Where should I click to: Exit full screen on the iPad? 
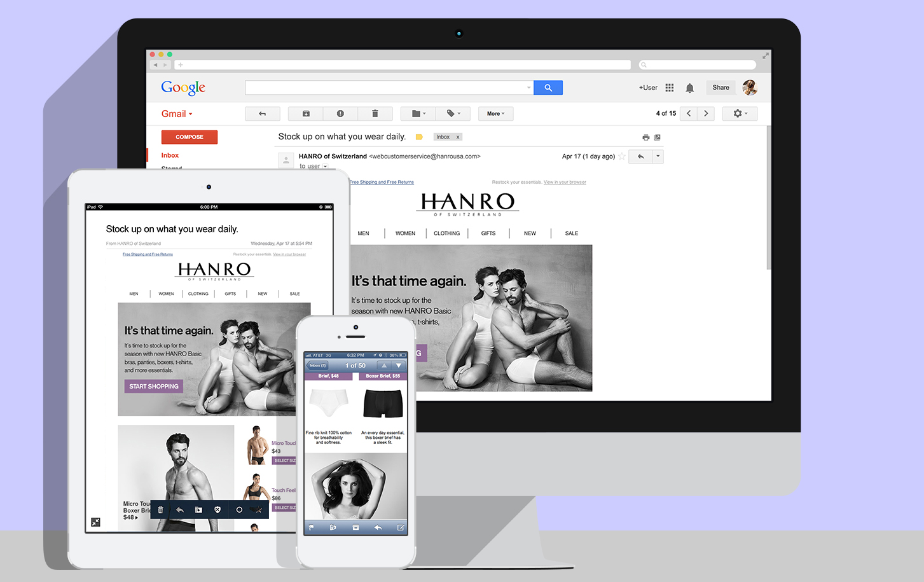click(95, 522)
